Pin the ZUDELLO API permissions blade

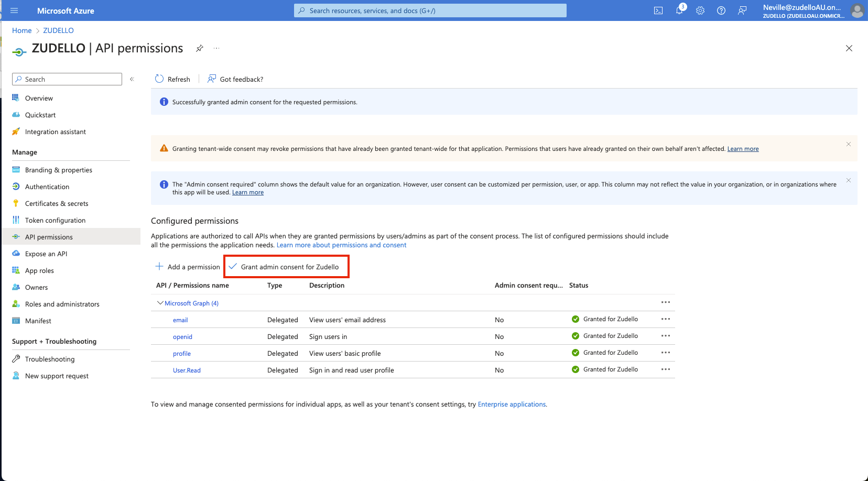click(200, 48)
